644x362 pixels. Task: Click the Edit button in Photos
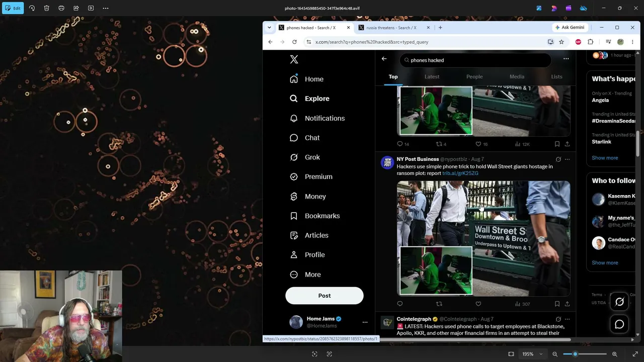click(x=13, y=8)
